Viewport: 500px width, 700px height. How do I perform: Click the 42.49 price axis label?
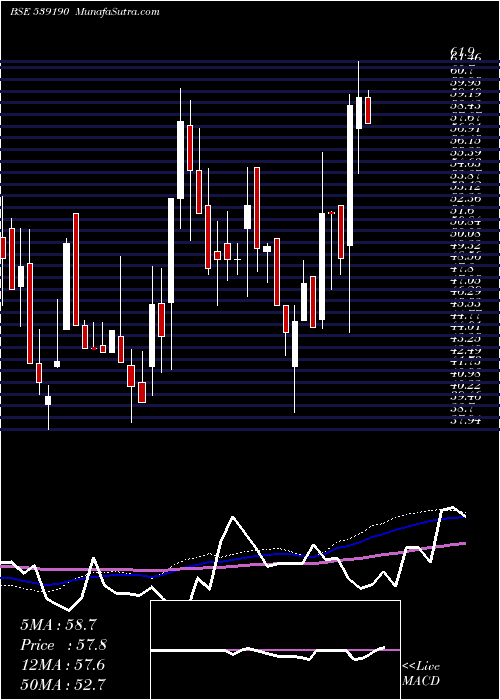[465, 351]
